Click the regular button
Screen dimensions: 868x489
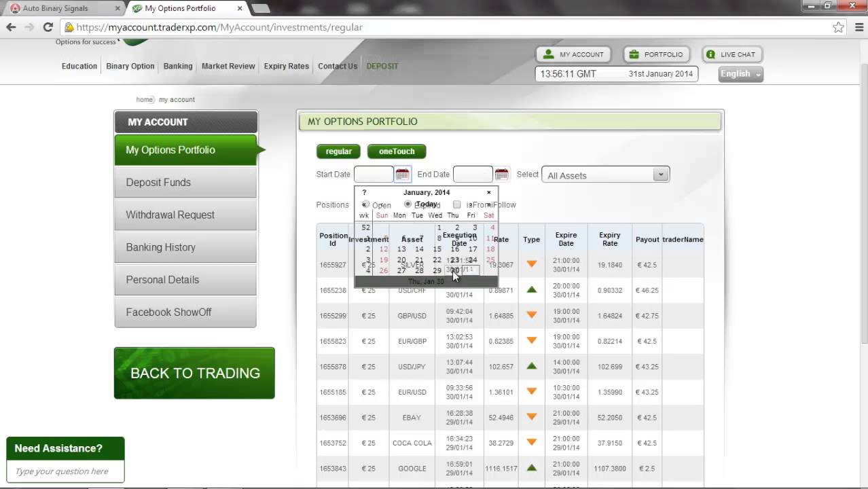click(338, 151)
